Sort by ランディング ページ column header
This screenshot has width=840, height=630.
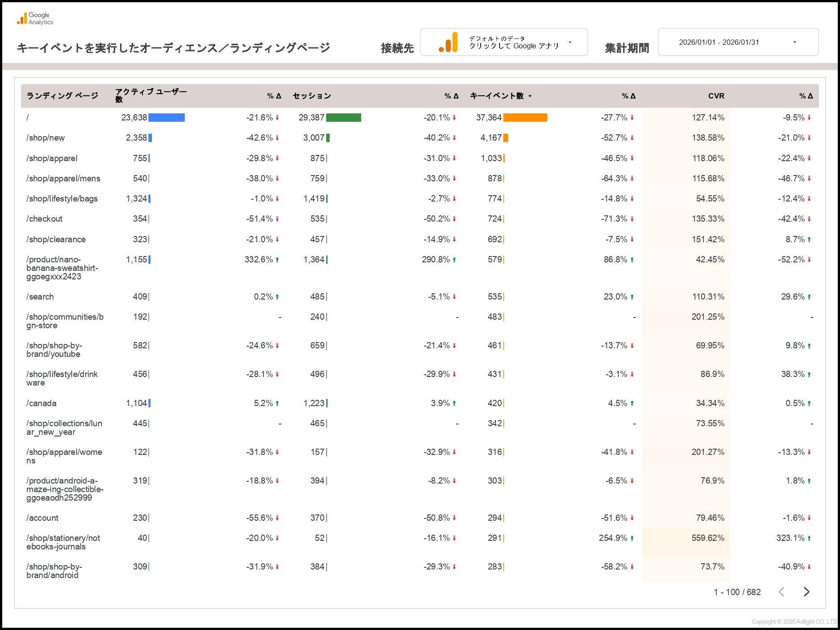(x=62, y=96)
